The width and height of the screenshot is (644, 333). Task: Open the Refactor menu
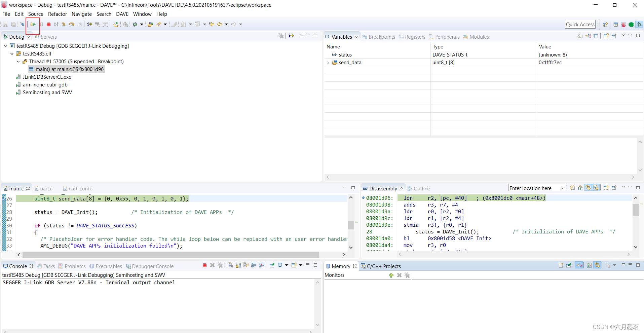coord(58,14)
